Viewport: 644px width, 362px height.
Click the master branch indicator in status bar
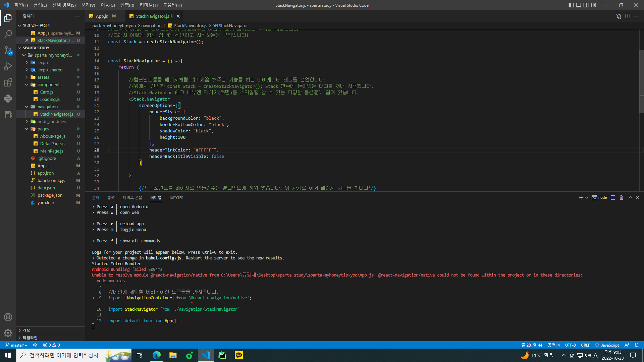(x=16, y=345)
